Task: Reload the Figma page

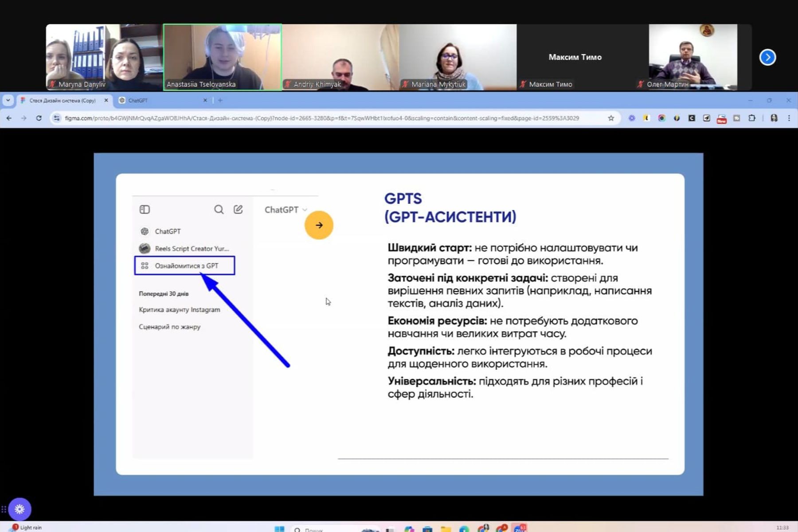Action: tap(39, 118)
